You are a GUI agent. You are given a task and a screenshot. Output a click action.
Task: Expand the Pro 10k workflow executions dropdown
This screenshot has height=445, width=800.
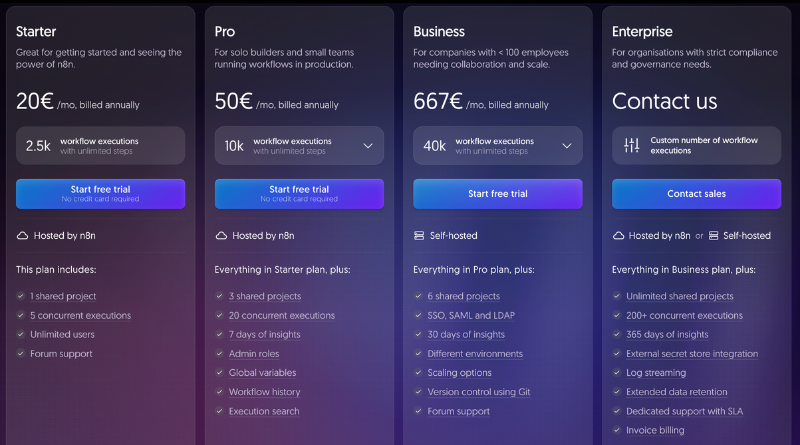click(x=368, y=145)
